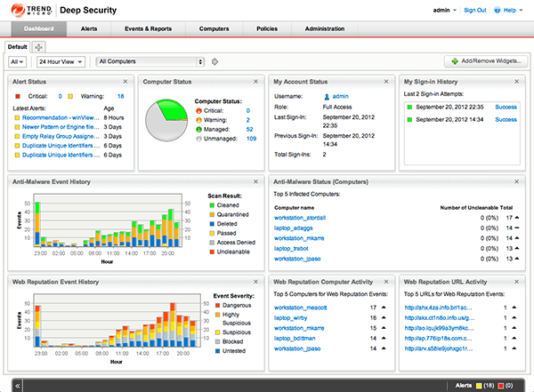Click the Help question mark icon
The width and height of the screenshot is (534, 392).
[x=498, y=11]
